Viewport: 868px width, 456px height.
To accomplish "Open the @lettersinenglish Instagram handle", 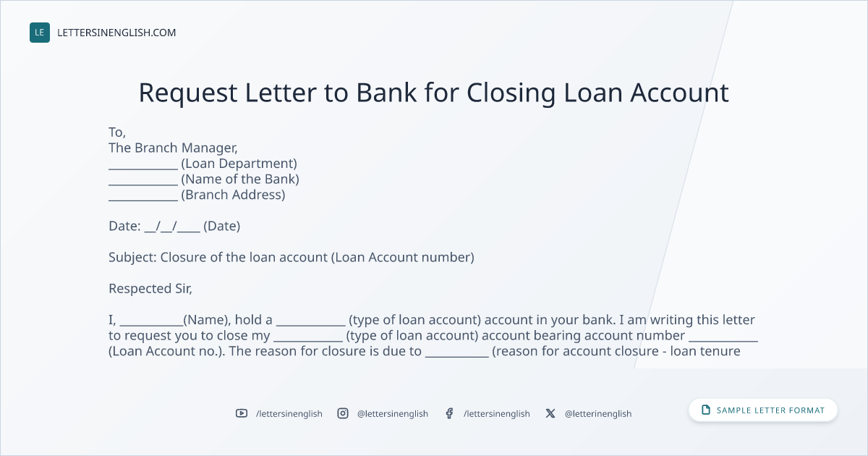I will tap(393, 413).
